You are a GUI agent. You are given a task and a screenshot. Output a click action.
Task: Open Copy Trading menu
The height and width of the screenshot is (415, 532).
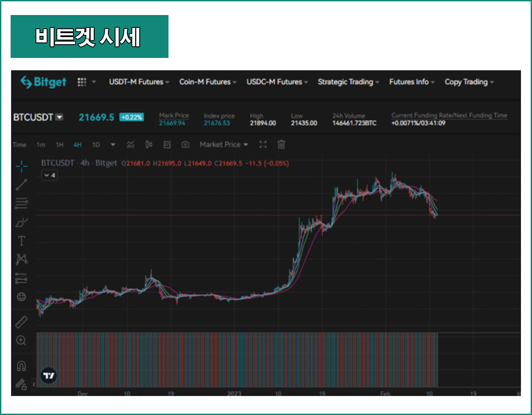tap(469, 82)
